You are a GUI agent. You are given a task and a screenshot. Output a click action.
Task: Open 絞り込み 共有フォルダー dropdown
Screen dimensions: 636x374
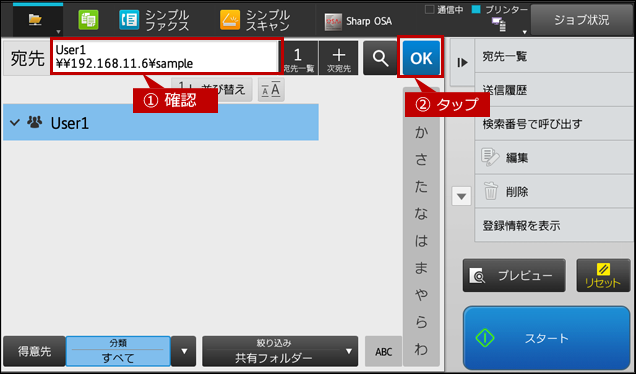click(280, 351)
